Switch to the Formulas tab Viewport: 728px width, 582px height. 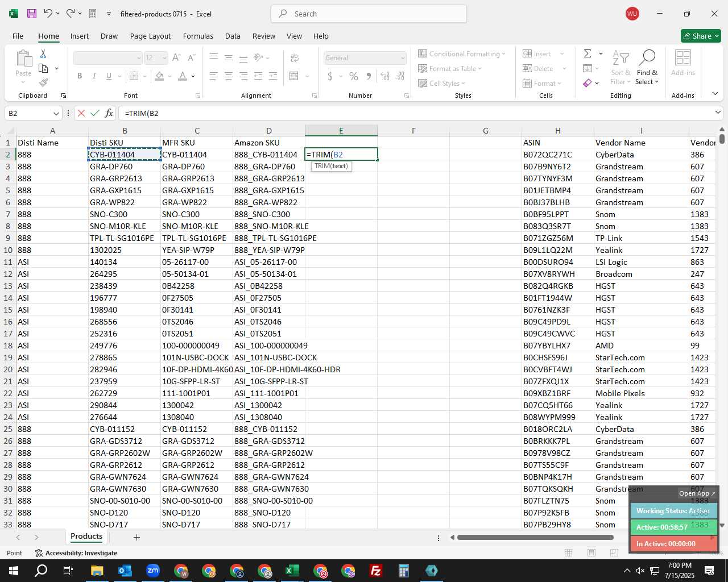[x=198, y=36]
